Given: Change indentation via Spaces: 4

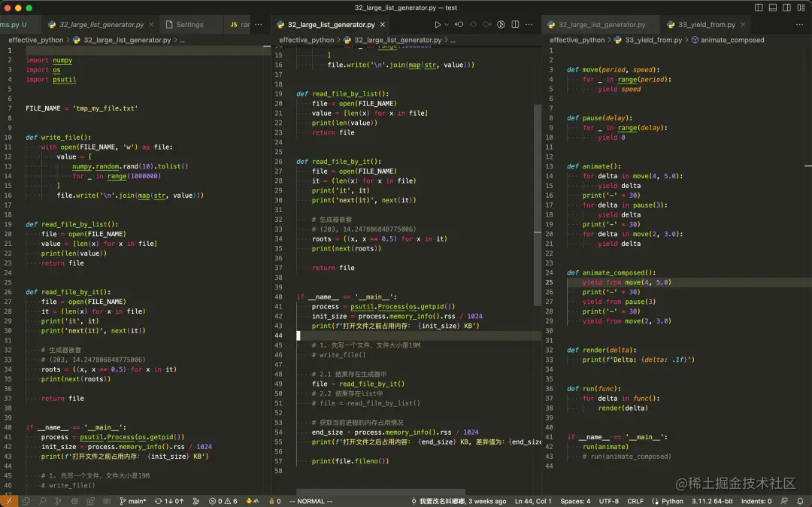Looking at the screenshot, I should pos(575,501).
